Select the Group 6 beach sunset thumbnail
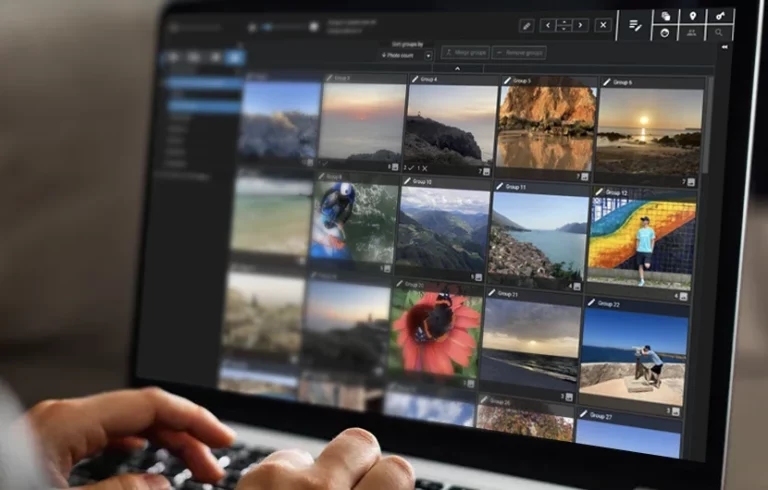Image resolution: width=768 pixels, height=490 pixels. pos(649,132)
